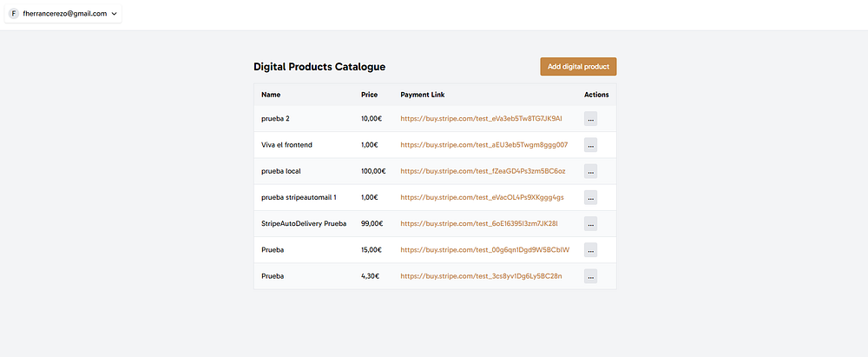Open actions menu for prueba 2
868x357 pixels.
(590, 119)
